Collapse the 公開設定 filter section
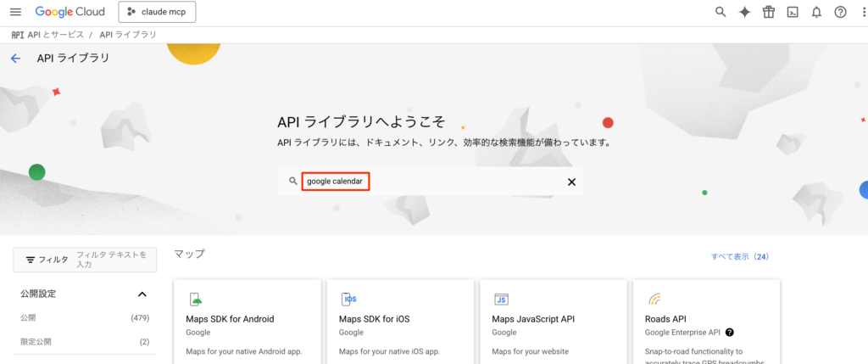This screenshot has width=868, height=364. 142,294
